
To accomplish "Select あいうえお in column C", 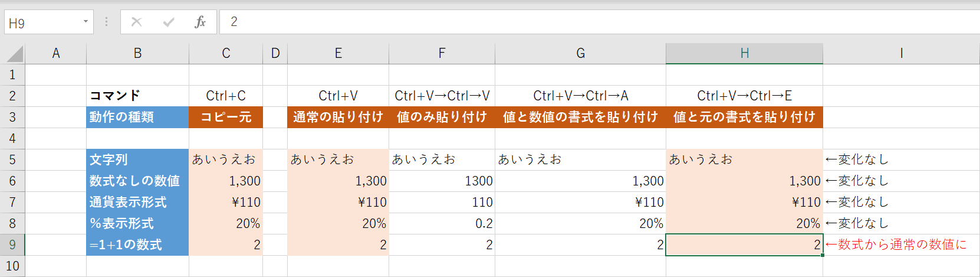I will coord(226,159).
